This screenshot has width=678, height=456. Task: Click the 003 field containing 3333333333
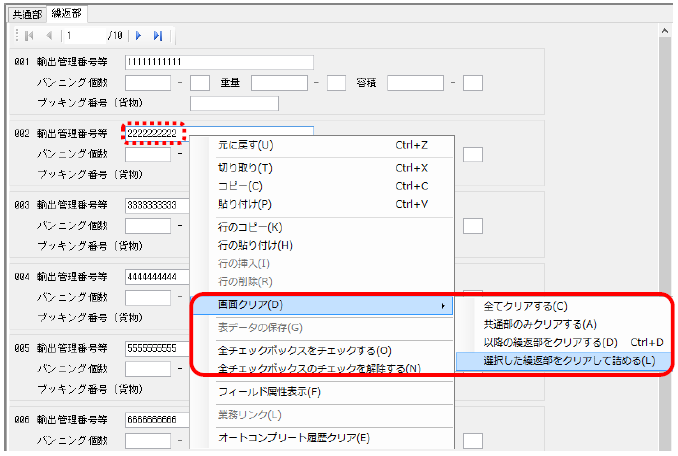(157, 205)
